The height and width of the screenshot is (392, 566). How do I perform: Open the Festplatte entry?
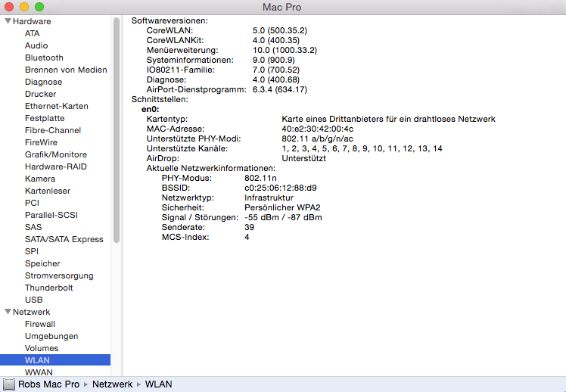[x=45, y=118]
